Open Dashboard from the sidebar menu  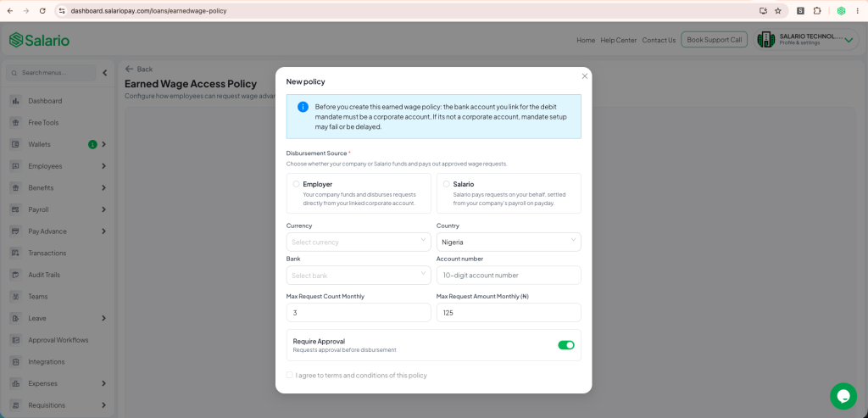click(x=45, y=101)
